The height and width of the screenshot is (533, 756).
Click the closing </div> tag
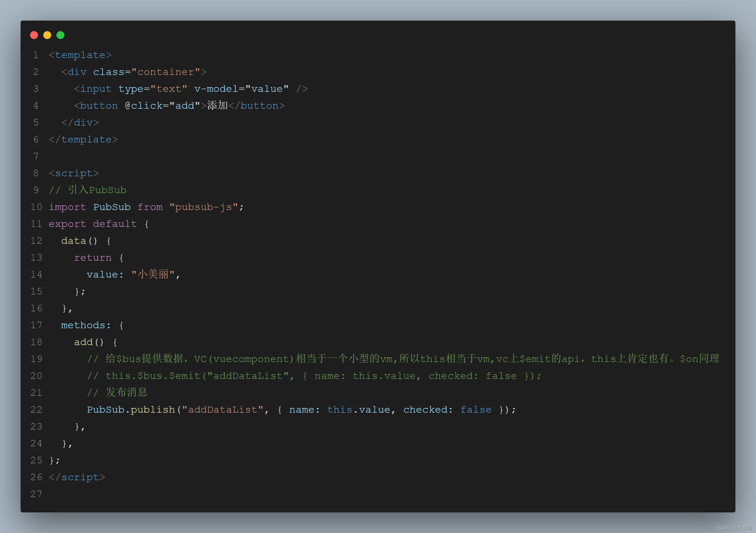[x=80, y=122]
